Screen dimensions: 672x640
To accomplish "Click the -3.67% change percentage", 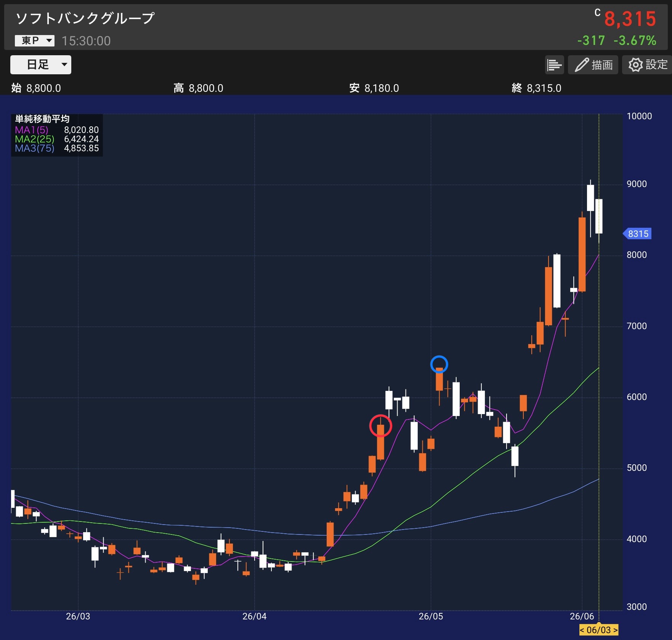I will pyautogui.click(x=635, y=40).
